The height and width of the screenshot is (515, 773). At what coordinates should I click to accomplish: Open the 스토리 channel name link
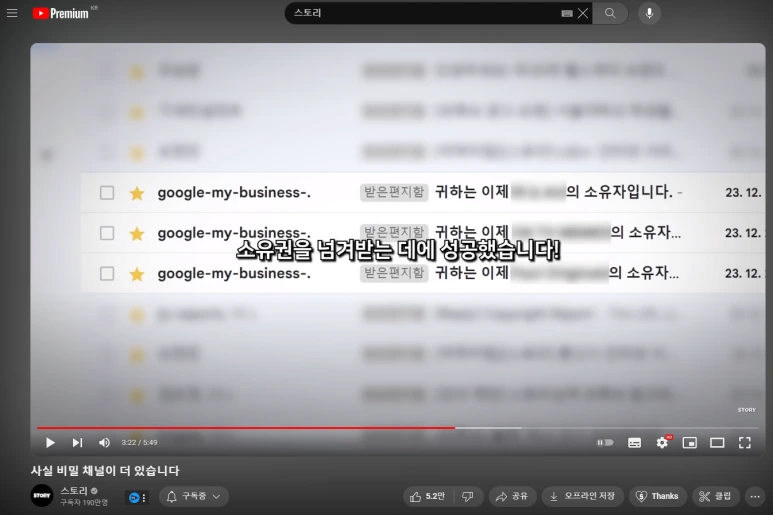pos(74,491)
